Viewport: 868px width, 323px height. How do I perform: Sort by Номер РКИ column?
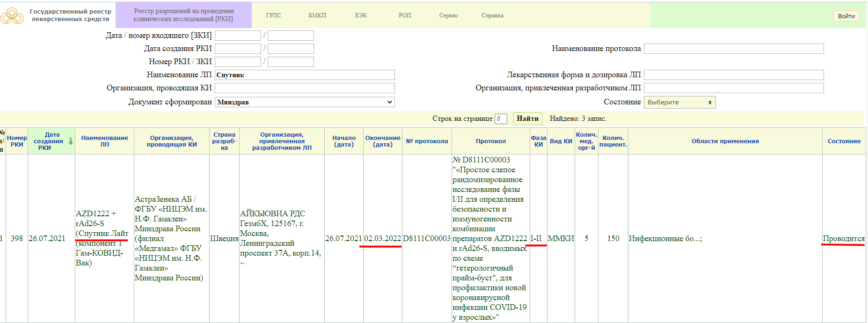pyautogui.click(x=17, y=141)
